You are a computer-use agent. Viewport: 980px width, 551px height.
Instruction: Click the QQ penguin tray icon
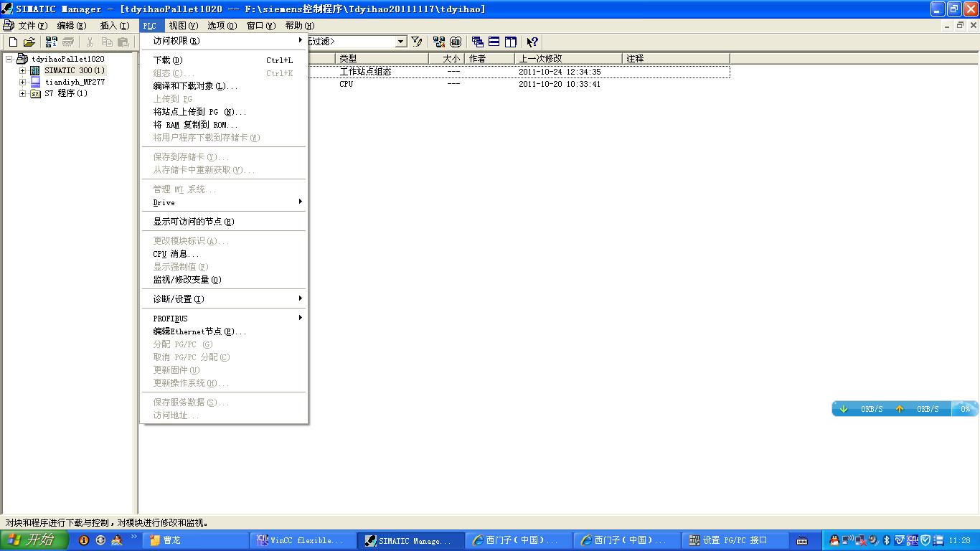[834, 540]
